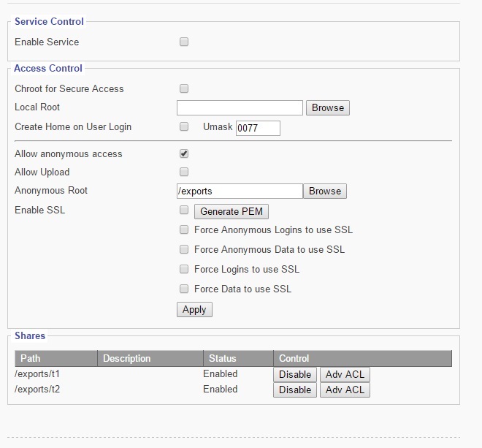Image resolution: width=482 pixels, height=448 pixels.
Task: Uncheck Allow anonymous access
Action: pyautogui.click(x=184, y=154)
